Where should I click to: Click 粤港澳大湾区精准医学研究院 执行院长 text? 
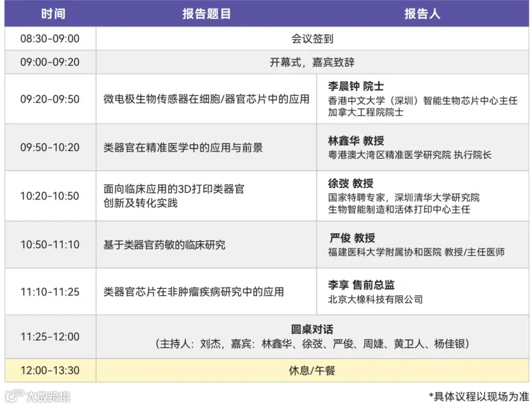(410, 155)
